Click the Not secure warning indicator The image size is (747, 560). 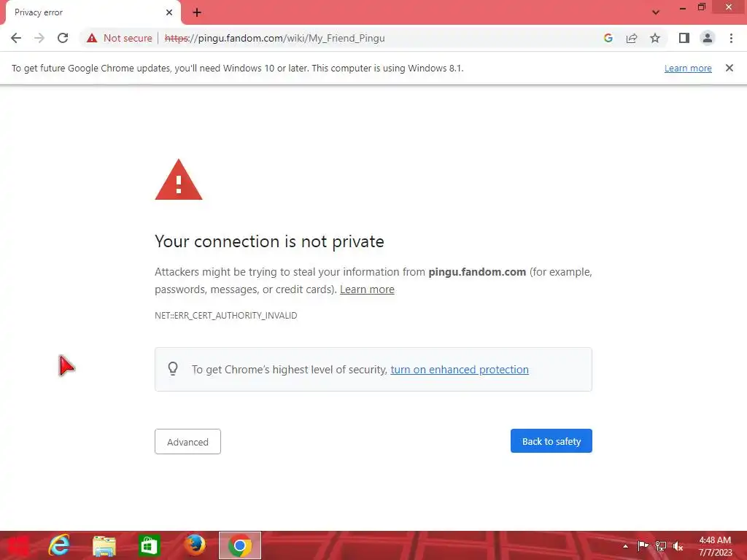(120, 38)
